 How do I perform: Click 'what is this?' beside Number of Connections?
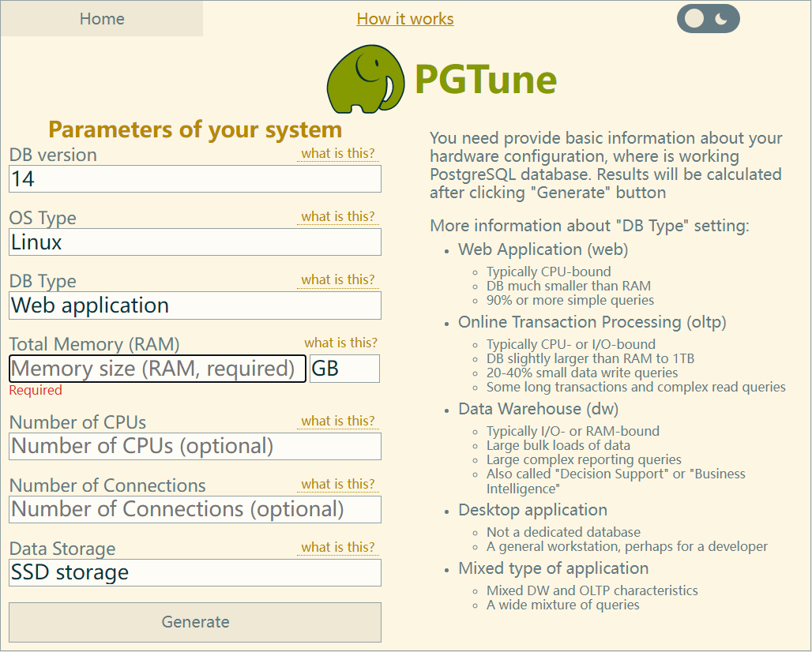click(x=338, y=485)
